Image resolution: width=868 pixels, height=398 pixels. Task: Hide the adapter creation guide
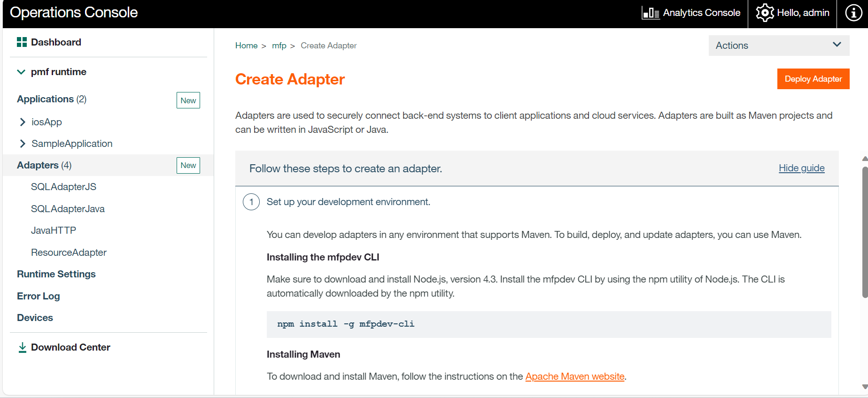coord(801,168)
